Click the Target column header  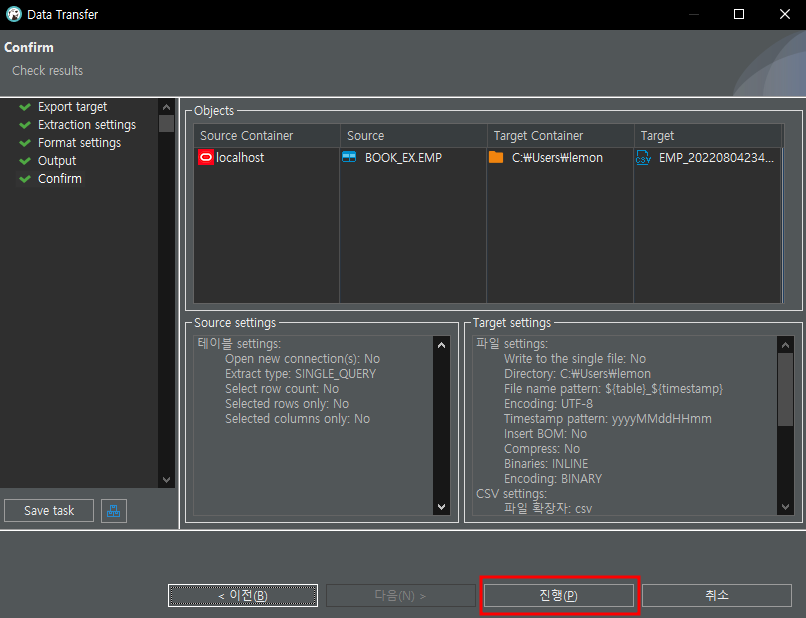click(x=708, y=136)
